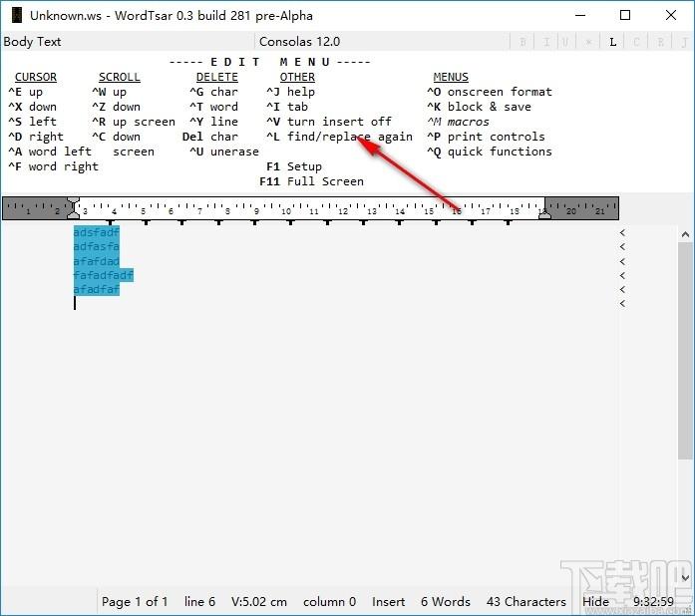
Task: Click Hide in the status bar
Action: (x=595, y=601)
